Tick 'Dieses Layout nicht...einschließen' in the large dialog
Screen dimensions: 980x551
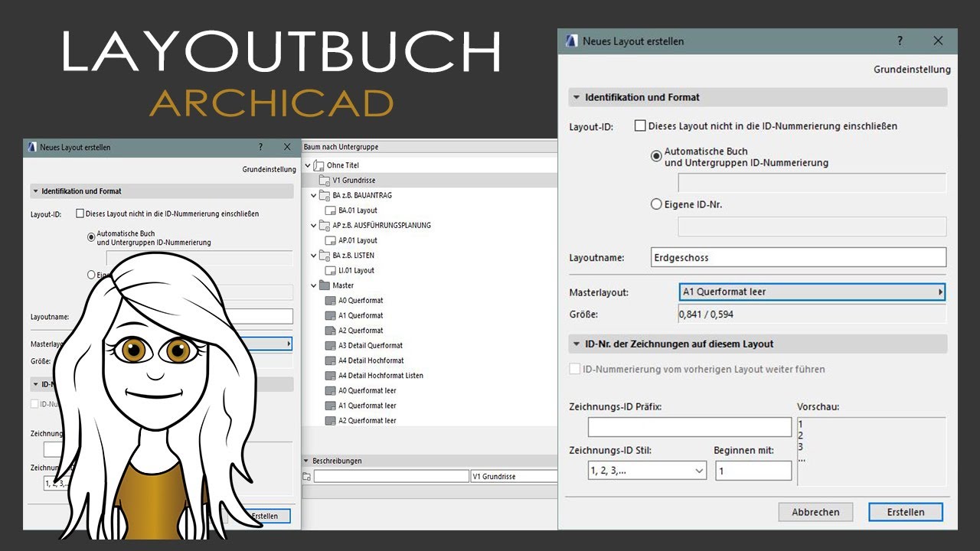point(640,126)
